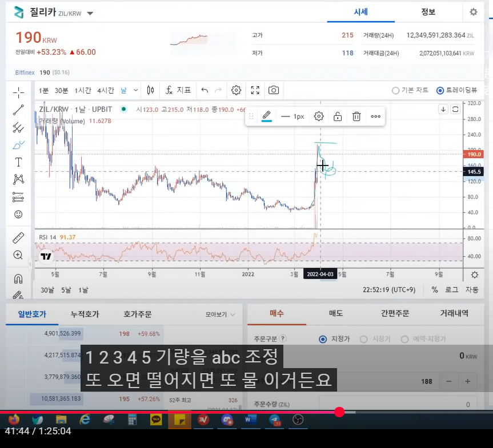Viewport: 493px width, 448px height.
Task: Open the emoji icons tool
Action: (x=18, y=214)
